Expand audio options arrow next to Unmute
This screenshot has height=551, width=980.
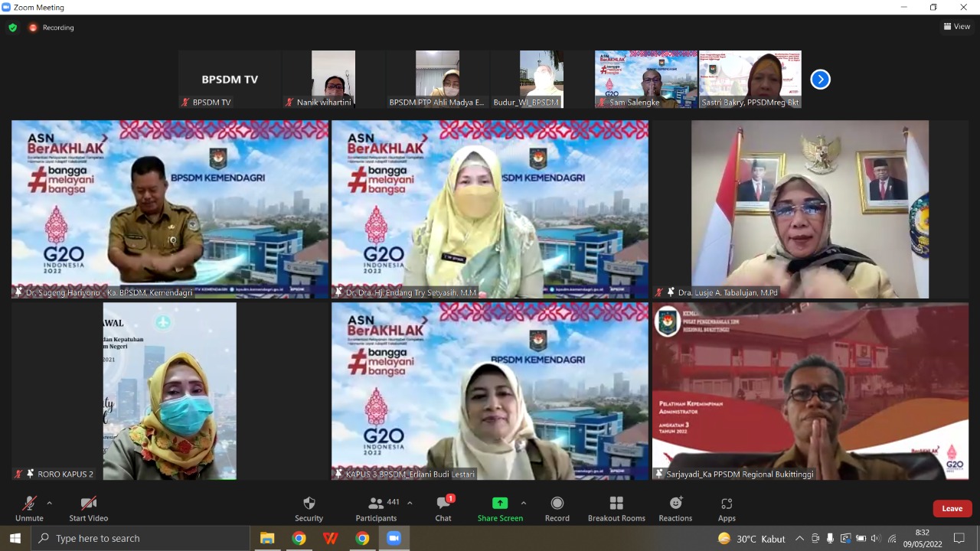pos(50,503)
